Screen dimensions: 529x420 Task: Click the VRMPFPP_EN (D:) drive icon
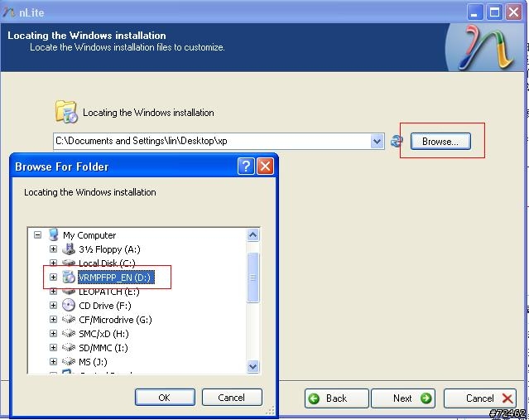click(x=69, y=278)
